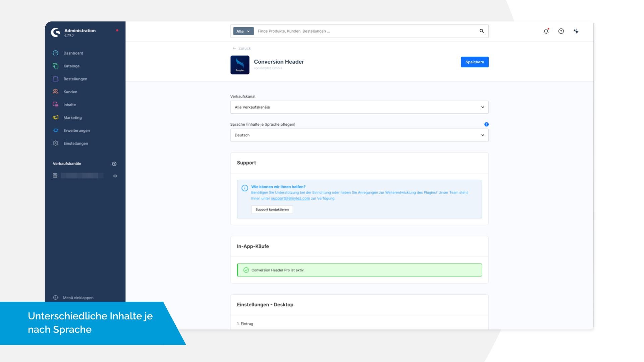Click the In-App-Käufe heading
The height and width of the screenshot is (362, 644).
pos(253,246)
